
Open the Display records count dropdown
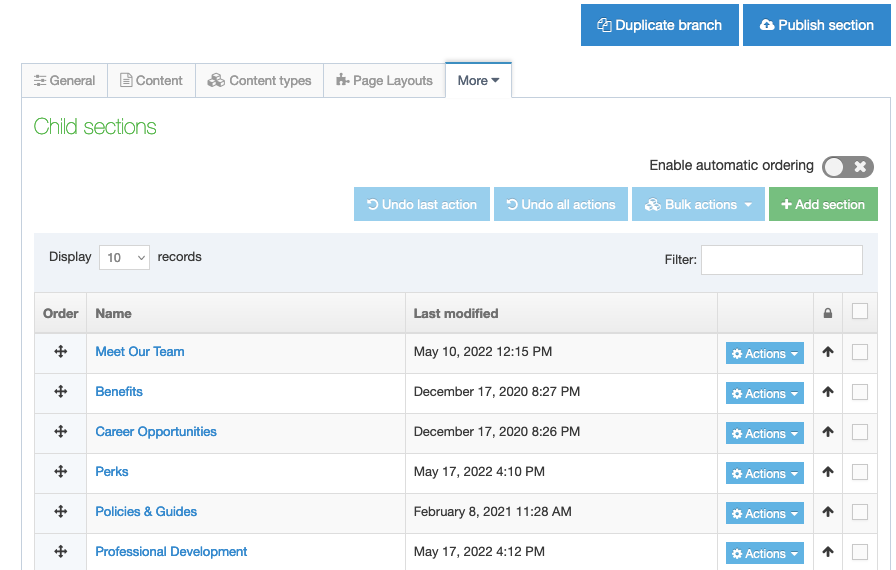[x=124, y=258]
